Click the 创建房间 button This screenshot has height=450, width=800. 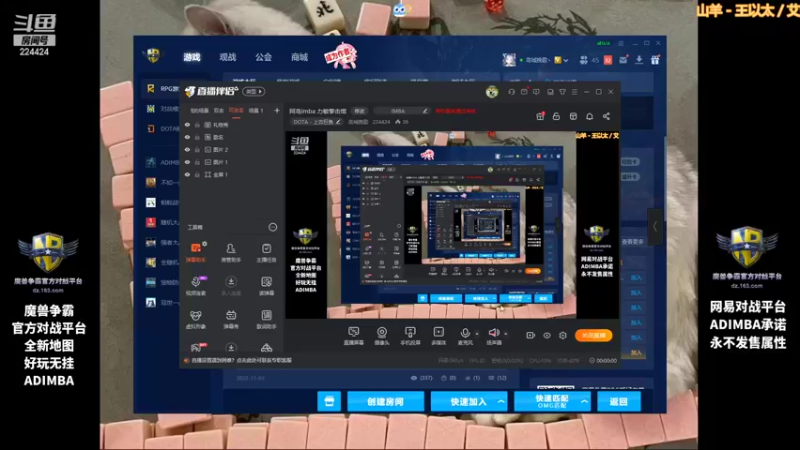coord(385,402)
